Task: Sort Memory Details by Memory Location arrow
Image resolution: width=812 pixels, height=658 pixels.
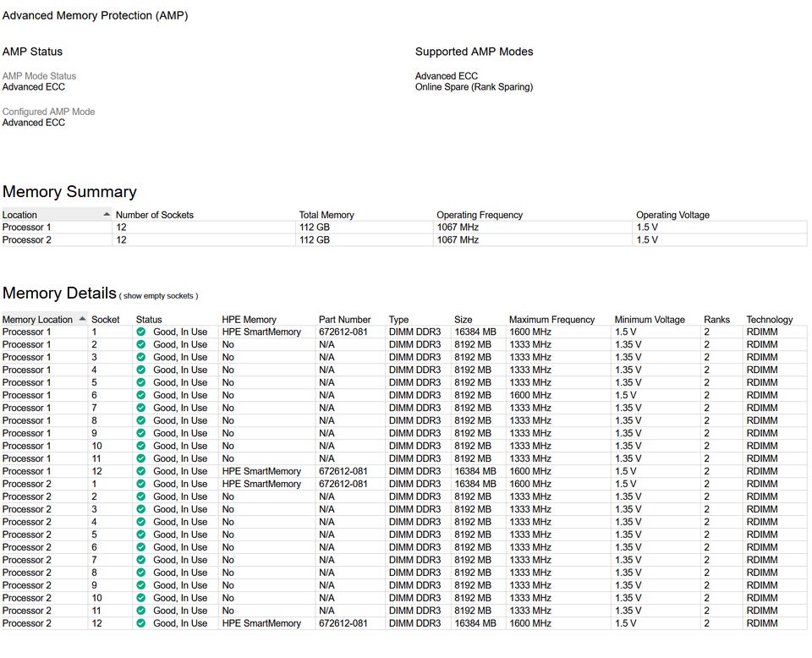Action: point(82,320)
